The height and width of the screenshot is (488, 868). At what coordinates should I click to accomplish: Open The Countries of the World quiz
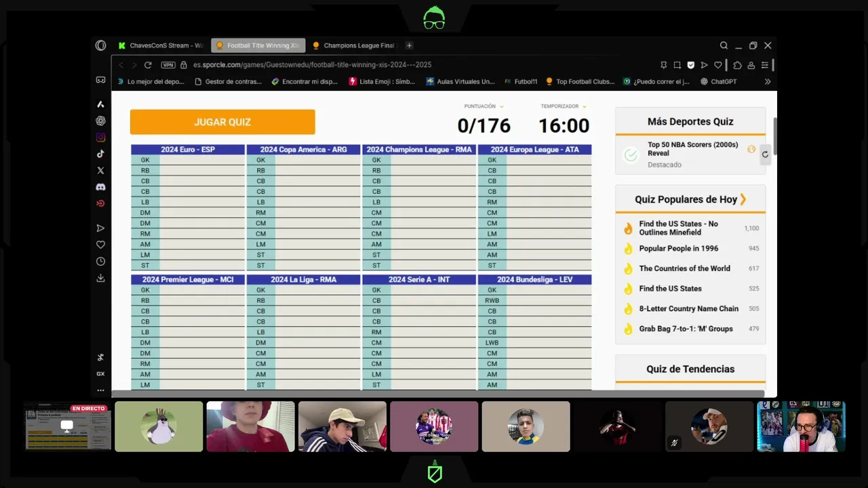(684, 268)
